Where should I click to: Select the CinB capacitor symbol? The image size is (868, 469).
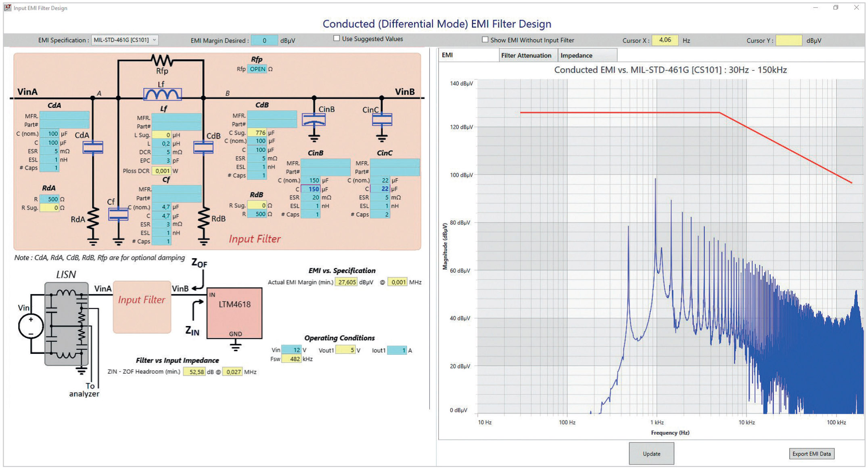pos(314,120)
